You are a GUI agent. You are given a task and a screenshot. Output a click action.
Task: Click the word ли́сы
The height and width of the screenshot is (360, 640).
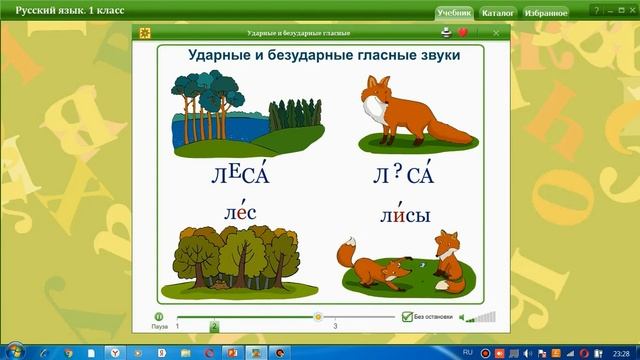405,213
